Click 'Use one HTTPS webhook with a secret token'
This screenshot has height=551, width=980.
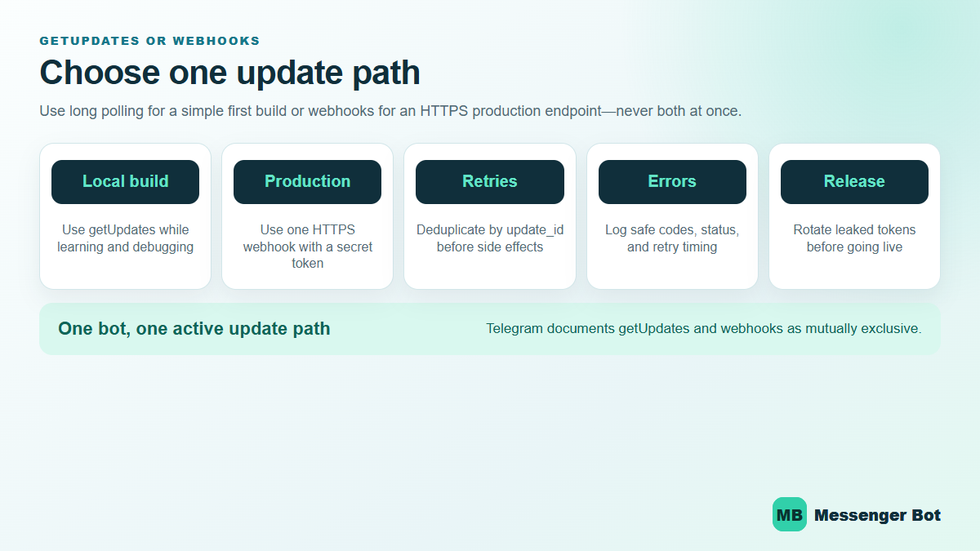(307, 247)
